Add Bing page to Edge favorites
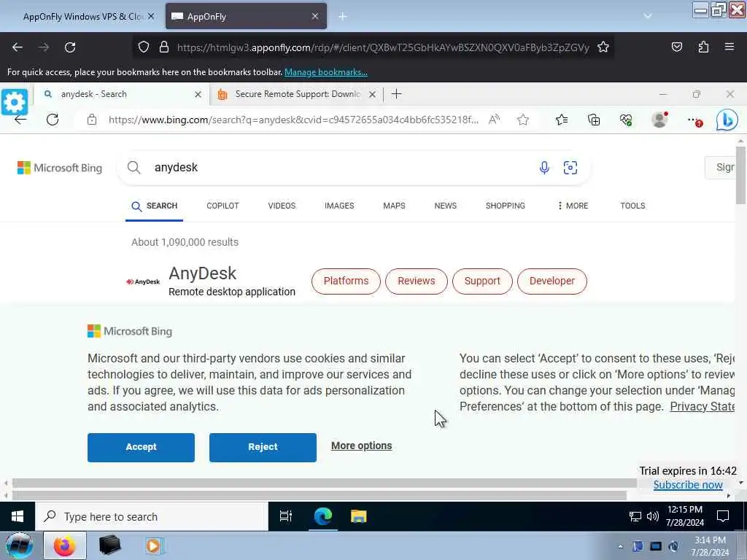The width and height of the screenshot is (747, 560). [522, 120]
